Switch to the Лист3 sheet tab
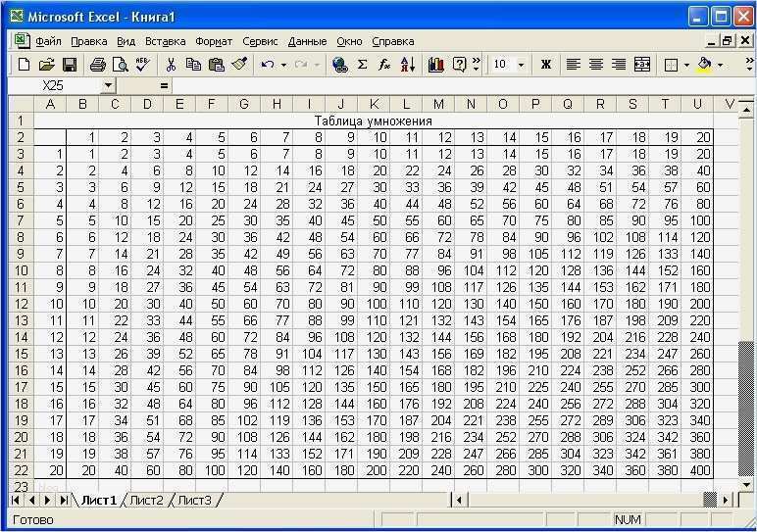Viewport: 757px width, 532px height. point(194,501)
